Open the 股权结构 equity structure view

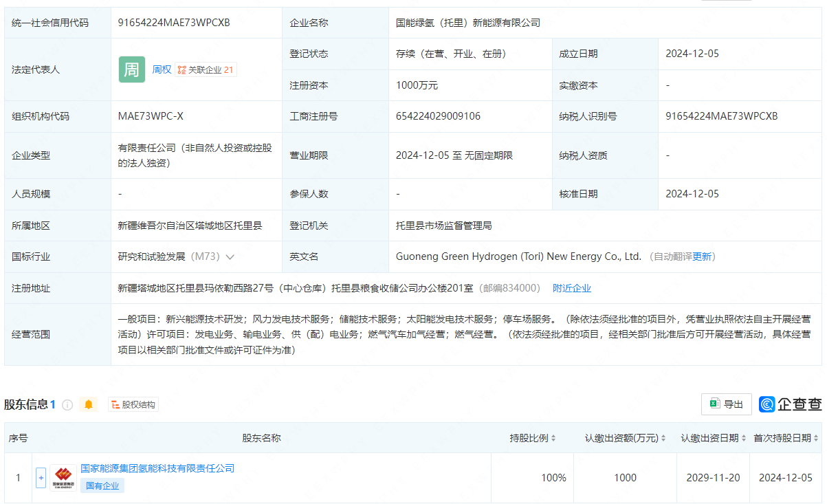coord(133,405)
